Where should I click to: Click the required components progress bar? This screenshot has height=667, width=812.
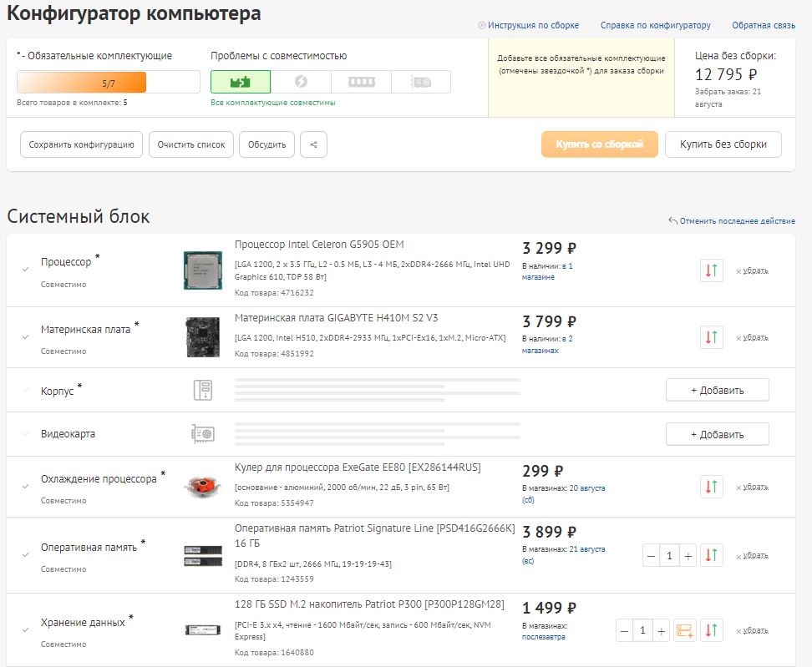108,82
